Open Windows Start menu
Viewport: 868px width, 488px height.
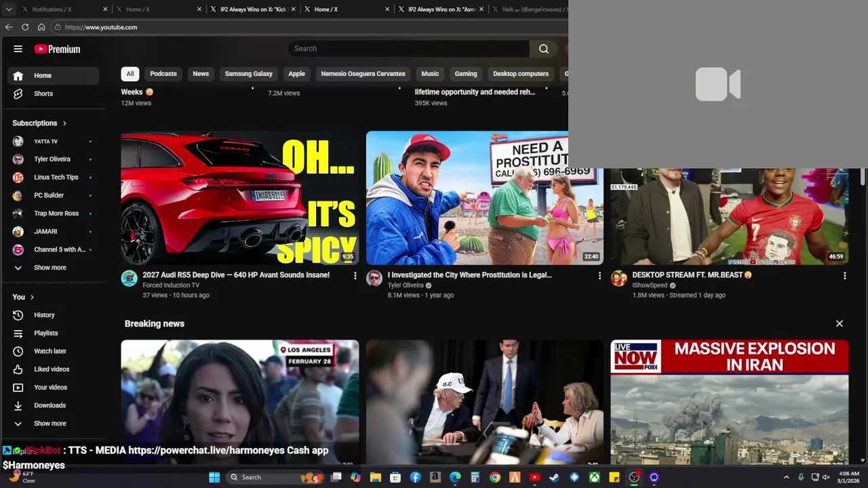pos(214,477)
